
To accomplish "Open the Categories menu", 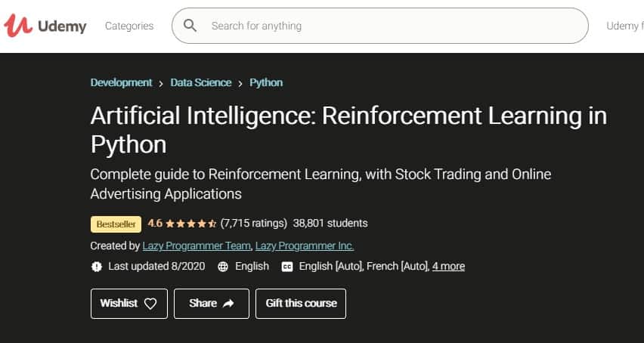I will pyautogui.click(x=129, y=26).
